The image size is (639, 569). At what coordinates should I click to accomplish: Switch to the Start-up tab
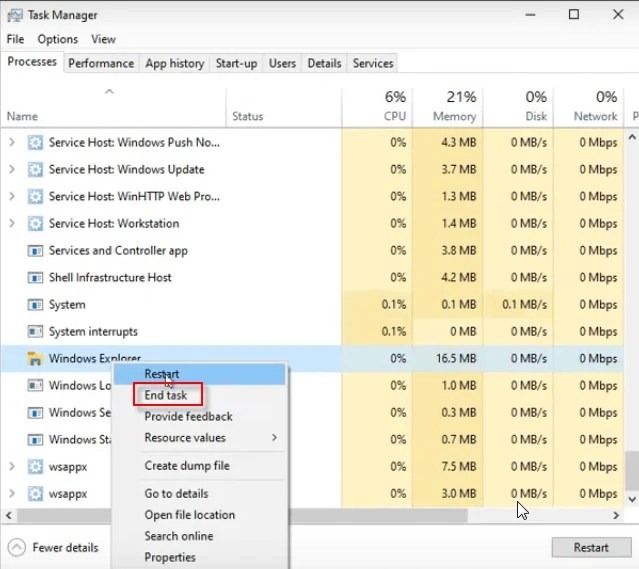[236, 63]
